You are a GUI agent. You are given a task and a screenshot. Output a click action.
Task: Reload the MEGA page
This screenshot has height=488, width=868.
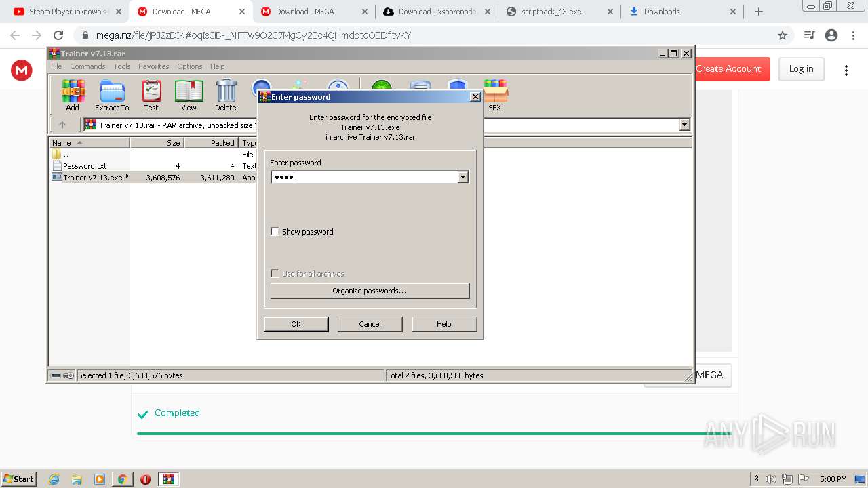pyautogui.click(x=58, y=35)
